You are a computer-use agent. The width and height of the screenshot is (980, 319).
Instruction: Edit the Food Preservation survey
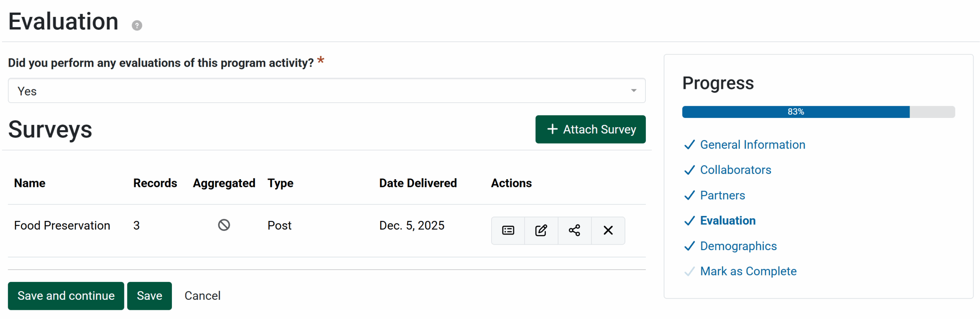pyautogui.click(x=541, y=231)
